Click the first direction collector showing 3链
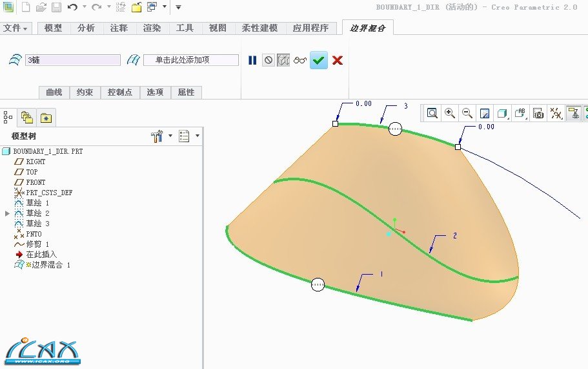The width and height of the screenshot is (588, 369). (x=73, y=60)
